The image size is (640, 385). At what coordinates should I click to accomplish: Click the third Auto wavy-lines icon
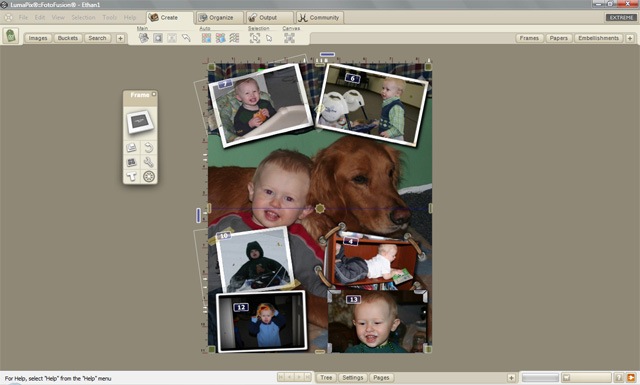click(x=234, y=38)
